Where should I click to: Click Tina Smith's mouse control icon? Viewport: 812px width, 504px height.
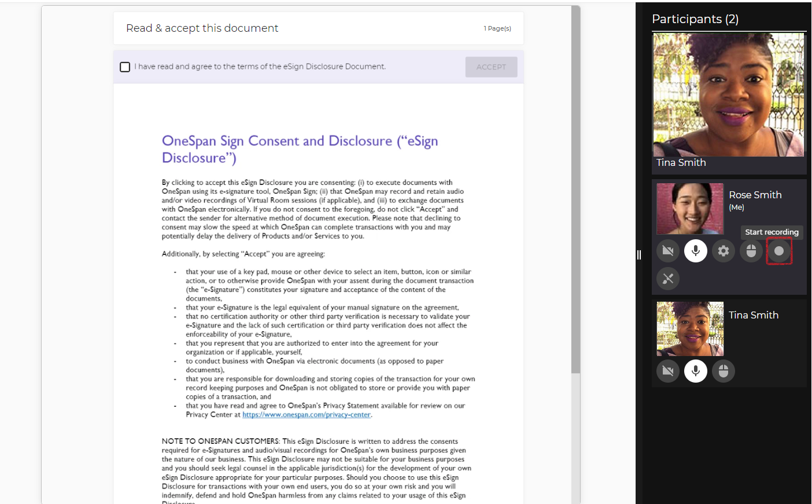coord(724,371)
